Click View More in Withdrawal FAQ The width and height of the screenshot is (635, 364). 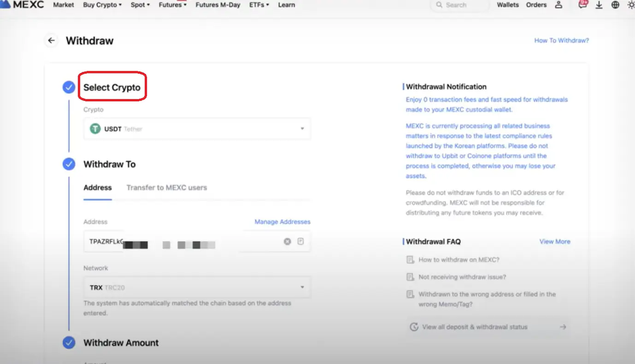[x=555, y=241]
